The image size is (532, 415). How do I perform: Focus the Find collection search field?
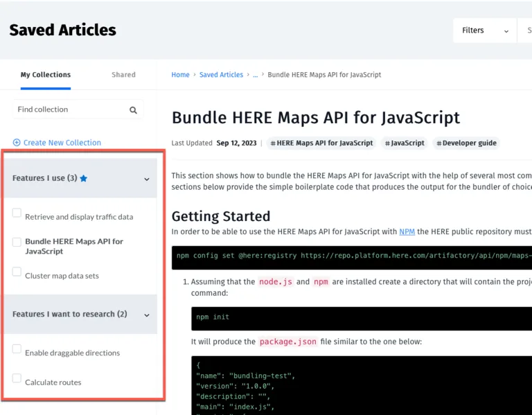pyautogui.click(x=78, y=109)
